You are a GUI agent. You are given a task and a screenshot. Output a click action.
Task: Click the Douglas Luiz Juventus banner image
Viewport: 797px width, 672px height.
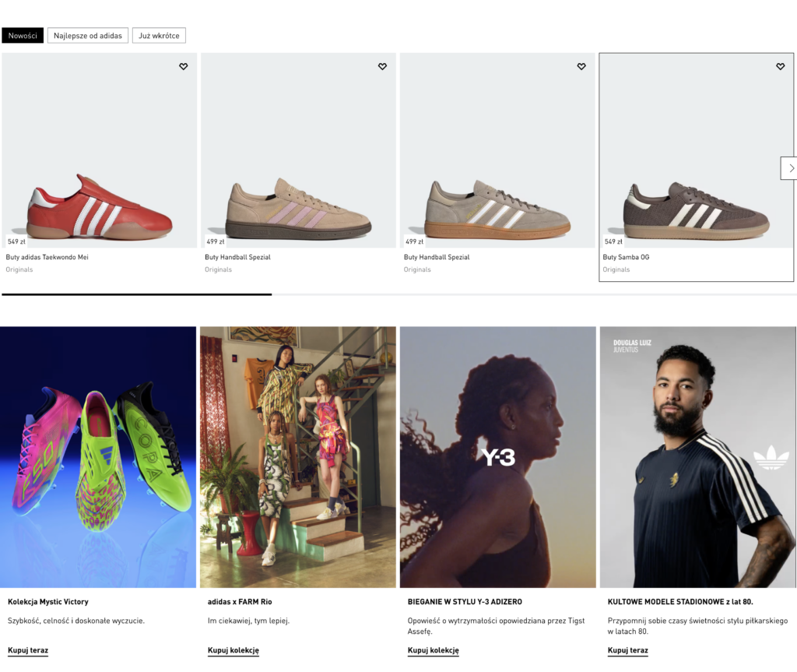(697, 457)
